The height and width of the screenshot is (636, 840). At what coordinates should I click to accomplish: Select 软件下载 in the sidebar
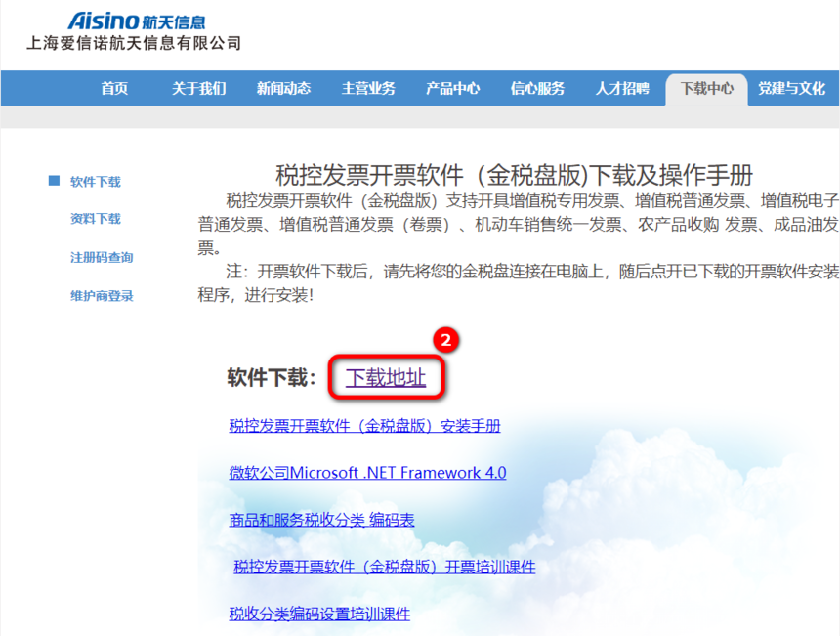96,182
